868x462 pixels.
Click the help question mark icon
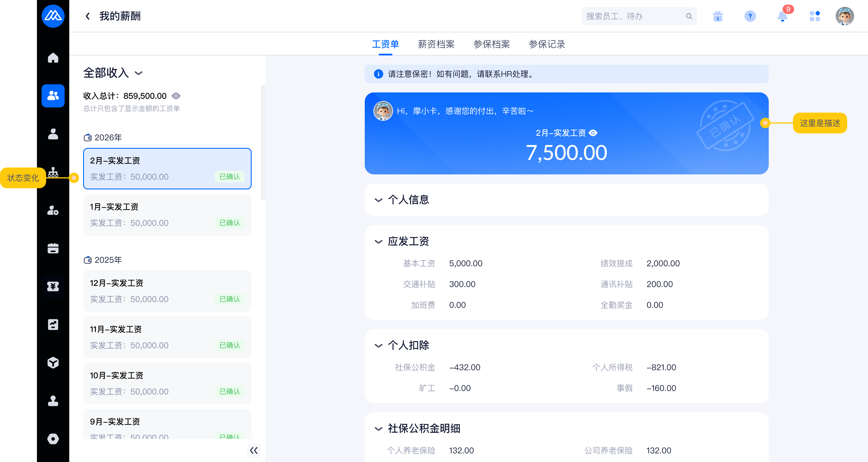pos(750,16)
